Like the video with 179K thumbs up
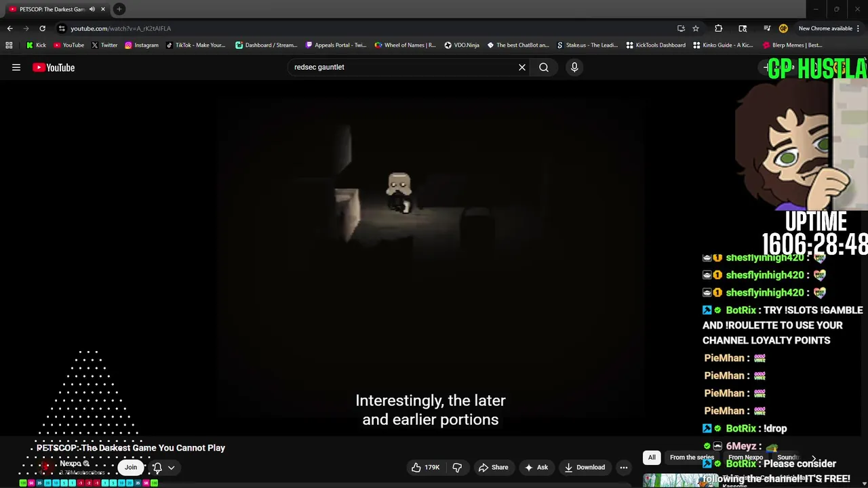The image size is (868, 488). [425, 467]
